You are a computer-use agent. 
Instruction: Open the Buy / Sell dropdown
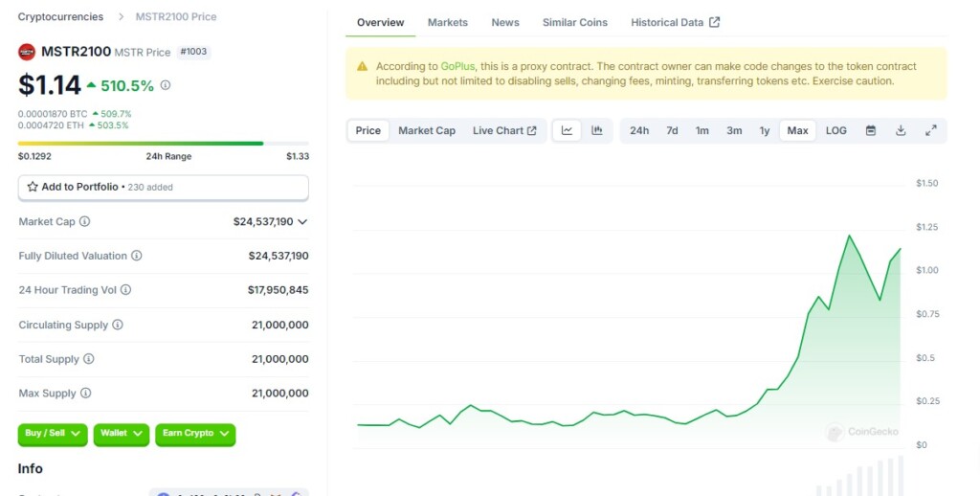53,434
